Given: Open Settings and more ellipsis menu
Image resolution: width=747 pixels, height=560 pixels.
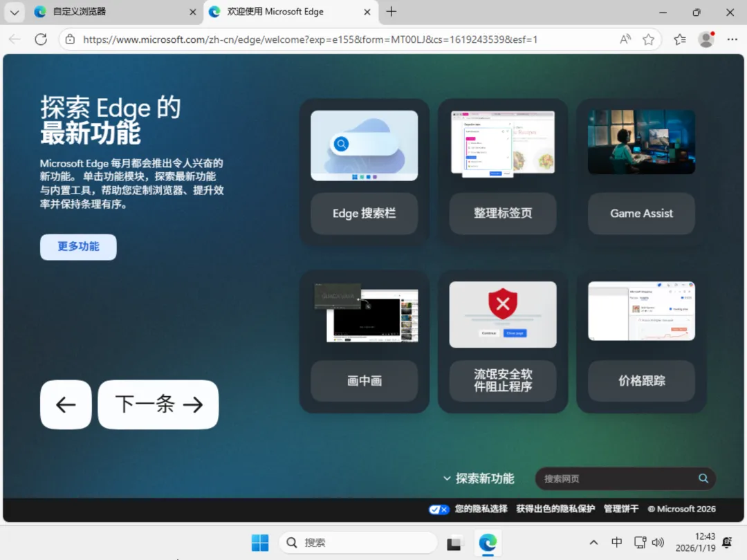Looking at the screenshot, I should (732, 39).
